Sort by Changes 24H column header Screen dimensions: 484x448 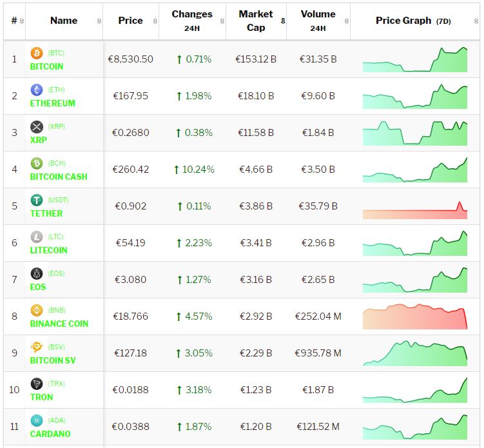coord(191,21)
